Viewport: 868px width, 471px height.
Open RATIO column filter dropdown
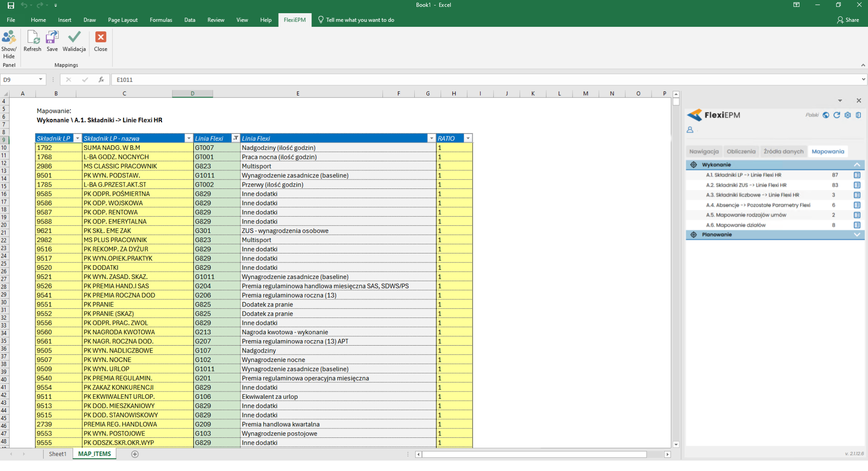pos(468,139)
